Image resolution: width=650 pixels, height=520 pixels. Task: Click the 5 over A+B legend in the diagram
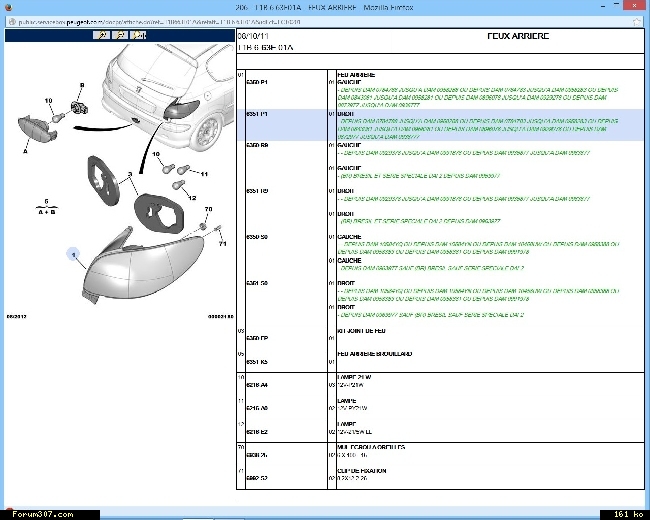(x=46, y=207)
